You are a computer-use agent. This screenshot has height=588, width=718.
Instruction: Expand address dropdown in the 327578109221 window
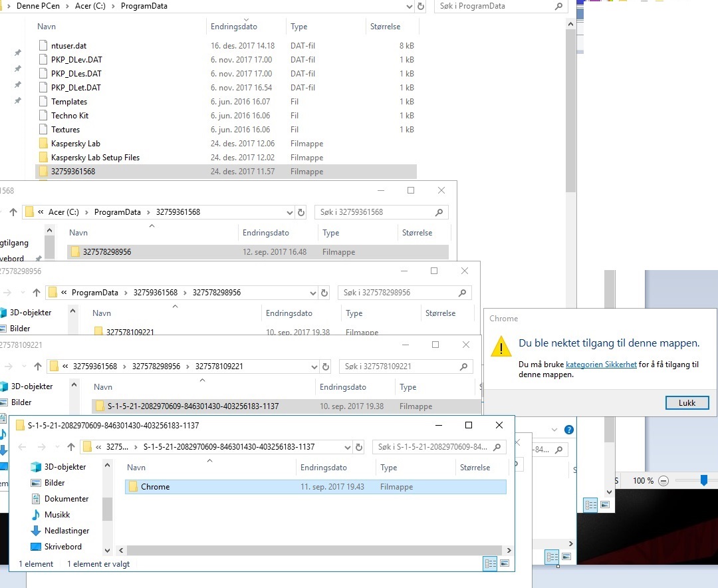pyautogui.click(x=314, y=367)
